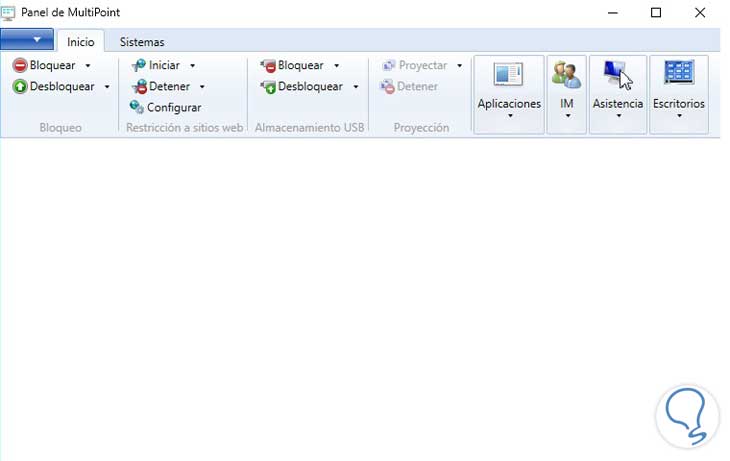Click the Iniciar label
This screenshot has width=730, height=461.
pos(164,66)
